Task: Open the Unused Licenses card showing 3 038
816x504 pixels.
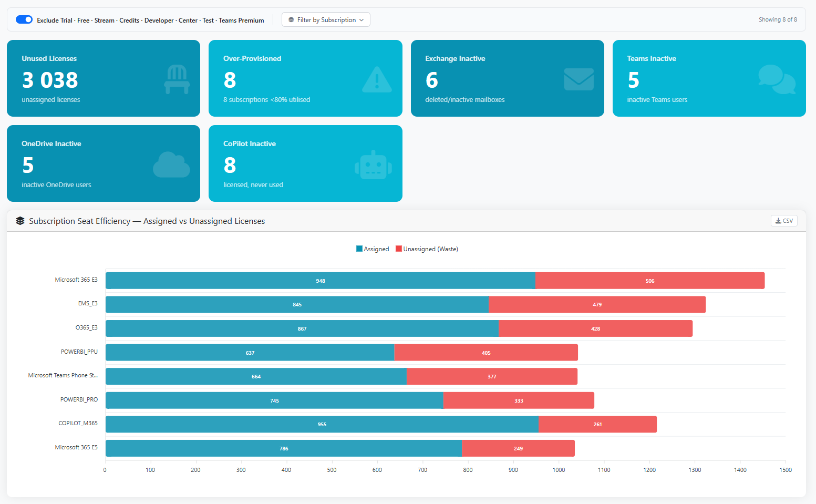Action: pyautogui.click(x=104, y=78)
